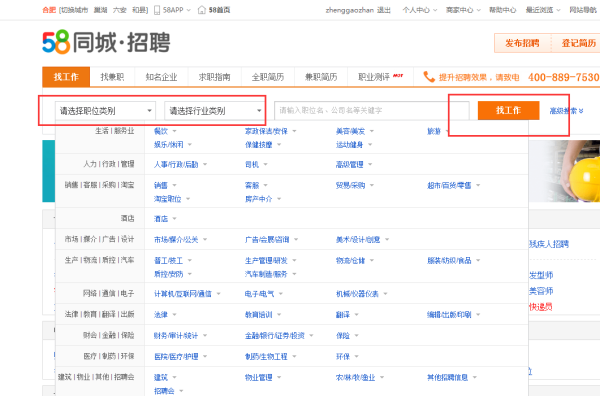Switch to the 找兼职 tab
Viewport: 600px width, 396px height.
click(x=112, y=77)
